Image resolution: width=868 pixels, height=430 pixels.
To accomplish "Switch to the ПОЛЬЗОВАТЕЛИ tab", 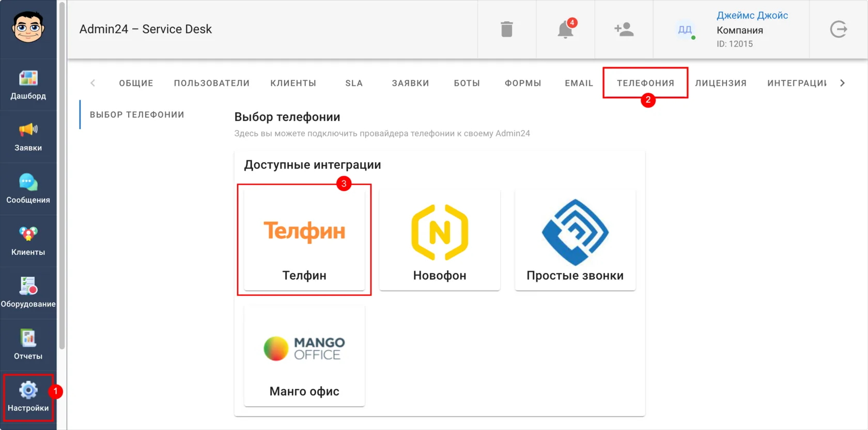I will [x=212, y=83].
